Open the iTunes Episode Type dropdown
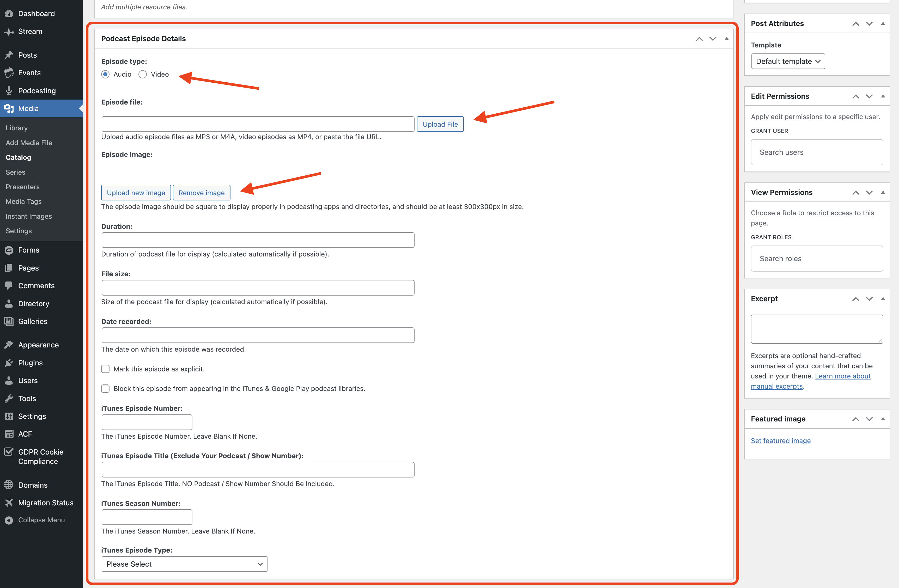 (184, 564)
